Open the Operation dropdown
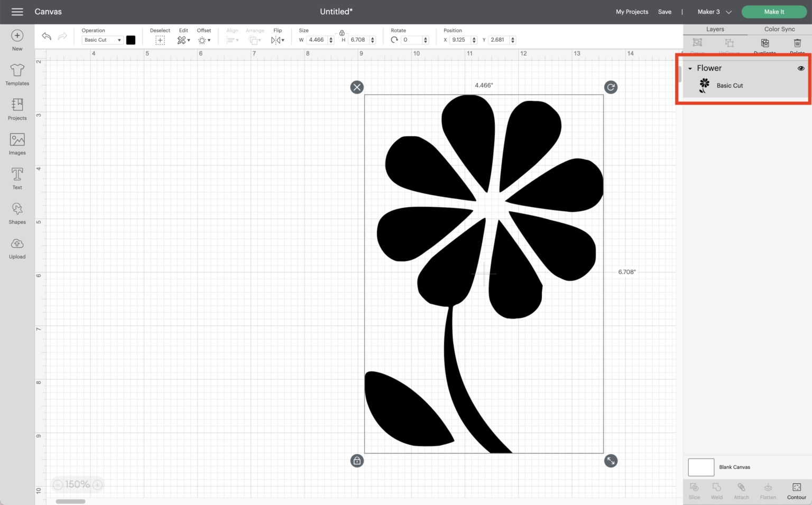812x505 pixels. pyautogui.click(x=102, y=40)
